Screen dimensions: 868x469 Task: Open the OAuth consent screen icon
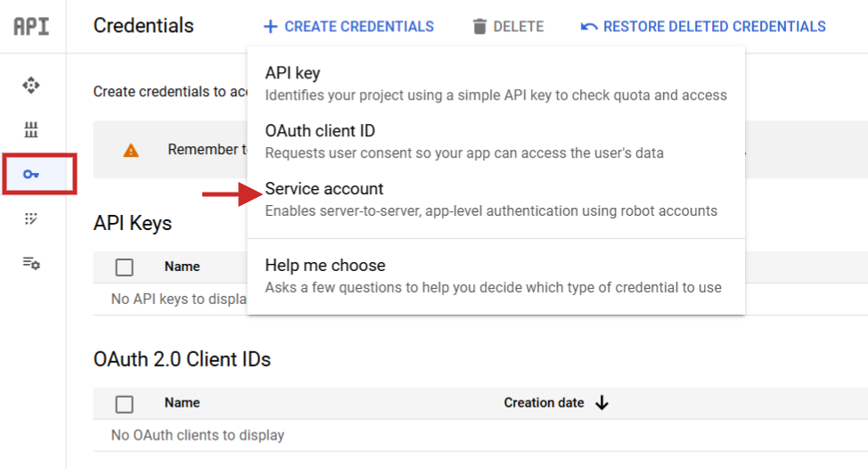point(31,218)
